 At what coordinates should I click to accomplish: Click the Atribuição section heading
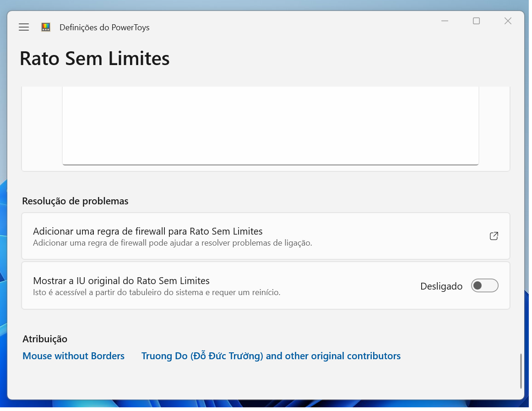pos(45,339)
